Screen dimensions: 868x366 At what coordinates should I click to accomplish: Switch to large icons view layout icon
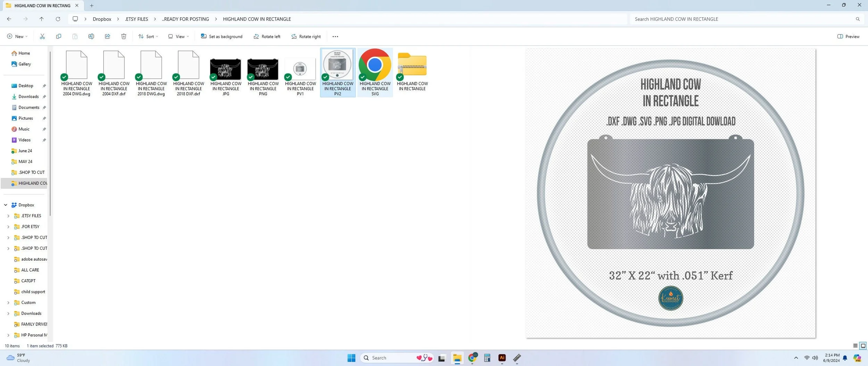pyautogui.click(x=863, y=346)
